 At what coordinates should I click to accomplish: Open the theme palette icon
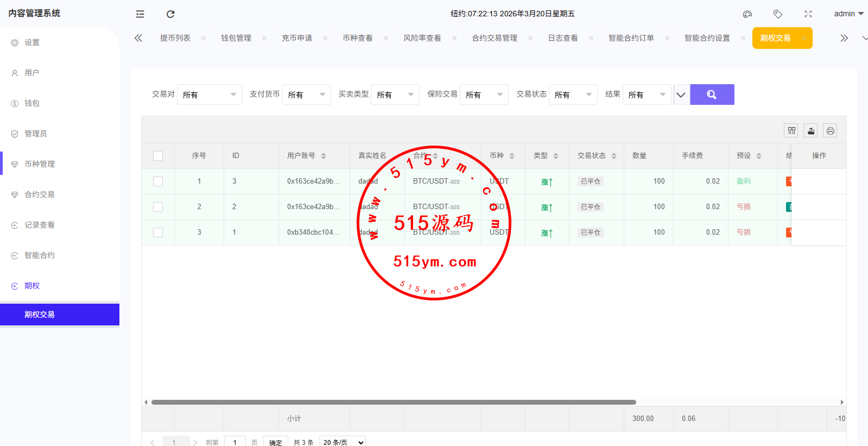pos(747,14)
